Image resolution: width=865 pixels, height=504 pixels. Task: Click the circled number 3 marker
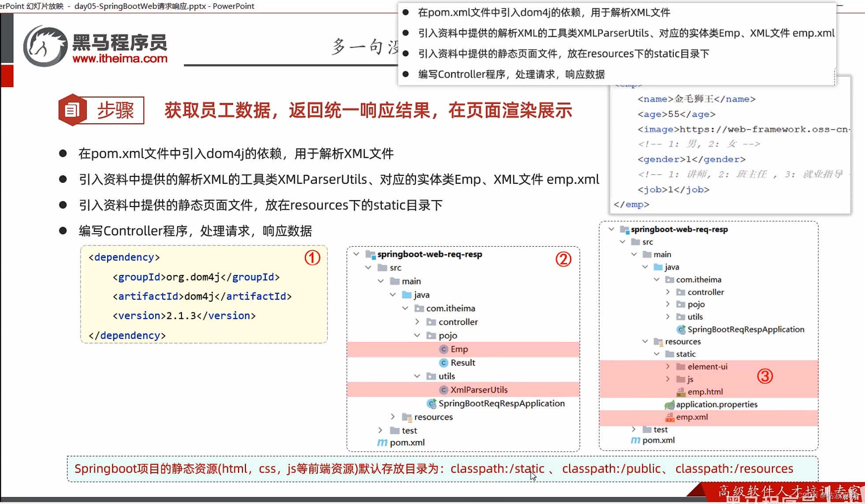click(765, 376)
